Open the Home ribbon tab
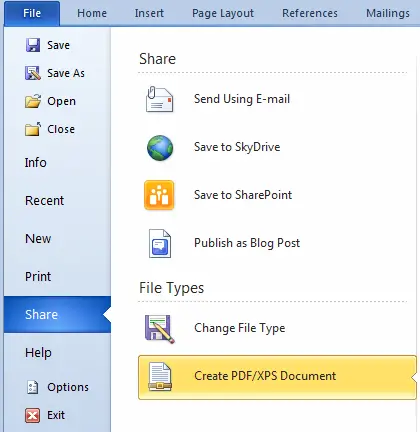 [92, 13]
